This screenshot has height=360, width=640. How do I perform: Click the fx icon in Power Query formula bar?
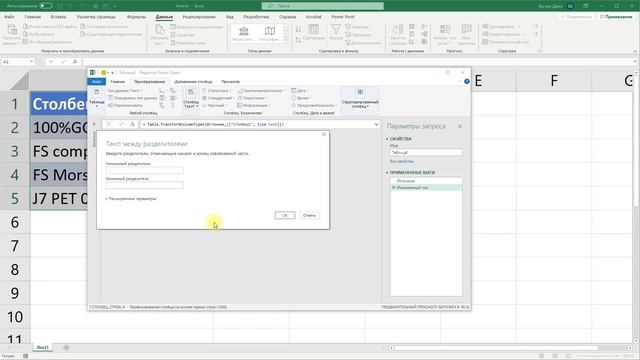pos(132,124)
